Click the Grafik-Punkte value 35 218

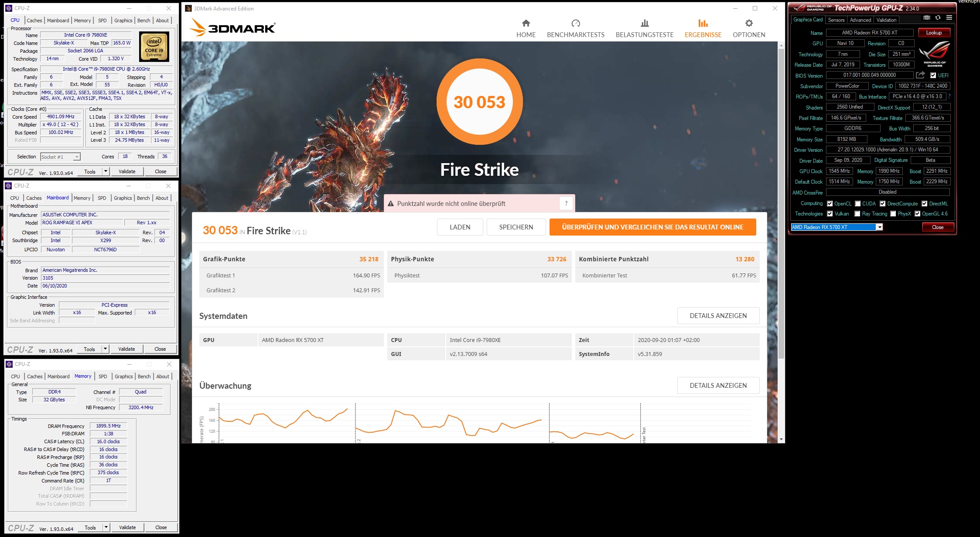tap(369, 259)
